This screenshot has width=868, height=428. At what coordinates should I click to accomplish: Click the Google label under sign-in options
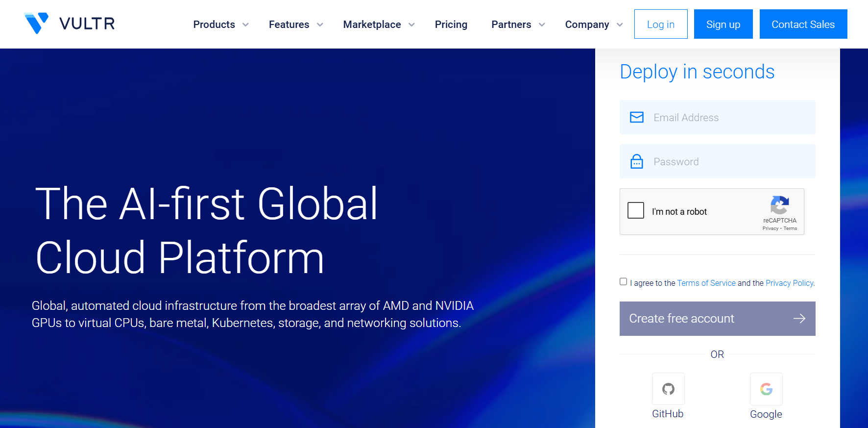click(x=766, y=414)
